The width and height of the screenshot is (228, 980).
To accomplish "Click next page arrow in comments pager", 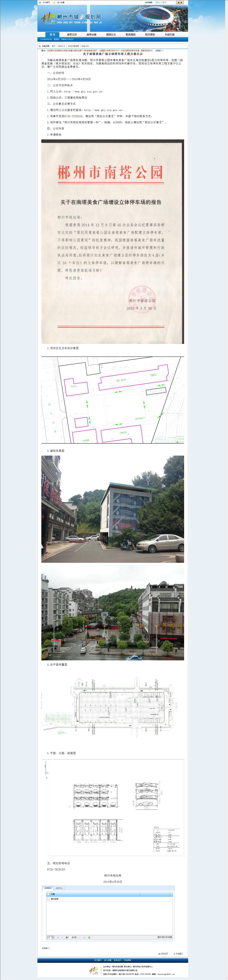I will coord(80,937).
